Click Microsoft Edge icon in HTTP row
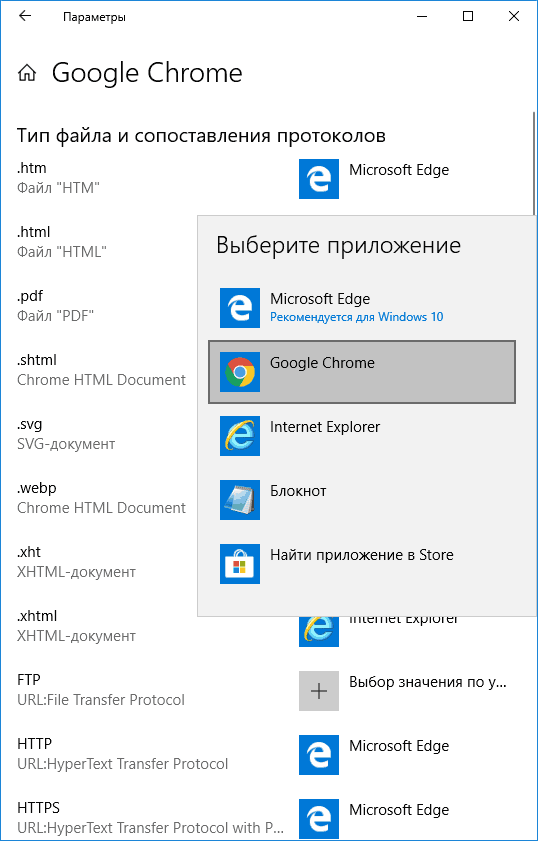 319,755
